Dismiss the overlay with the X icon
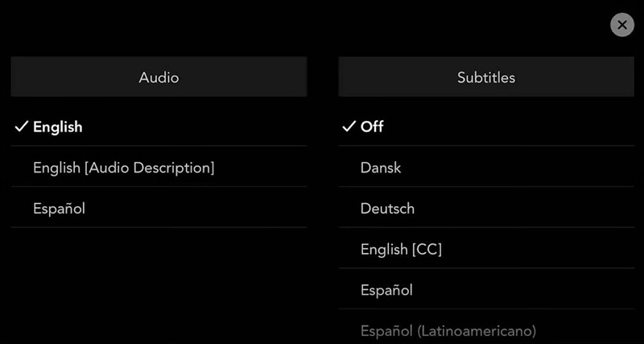The image size is (644, 344). pos(621,25)
